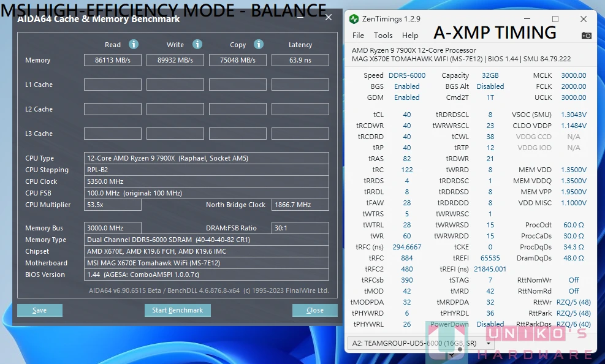Click the CLDO VDDP value 1.1484V

[573, 126]
